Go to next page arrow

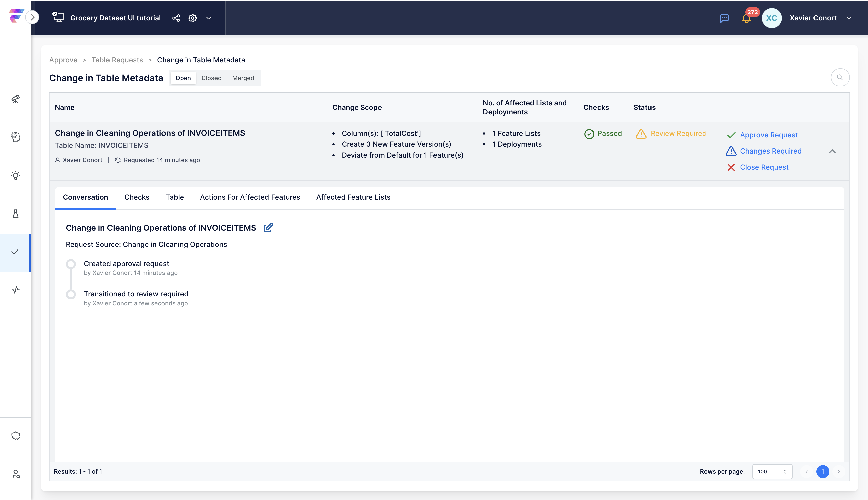838,472
